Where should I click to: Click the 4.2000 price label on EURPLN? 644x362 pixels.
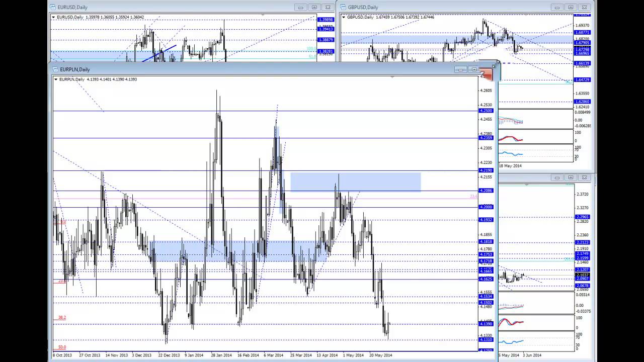486,207
